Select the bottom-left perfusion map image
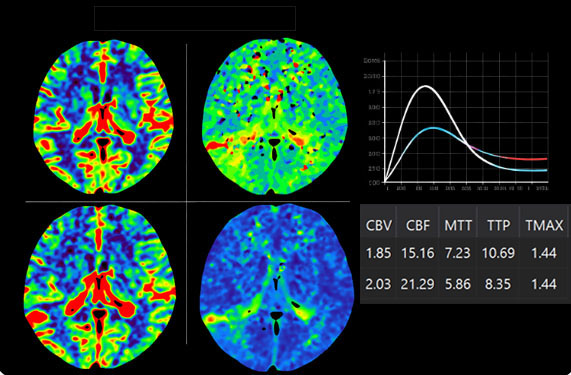 pyautogui.click(x=100, y=288)
